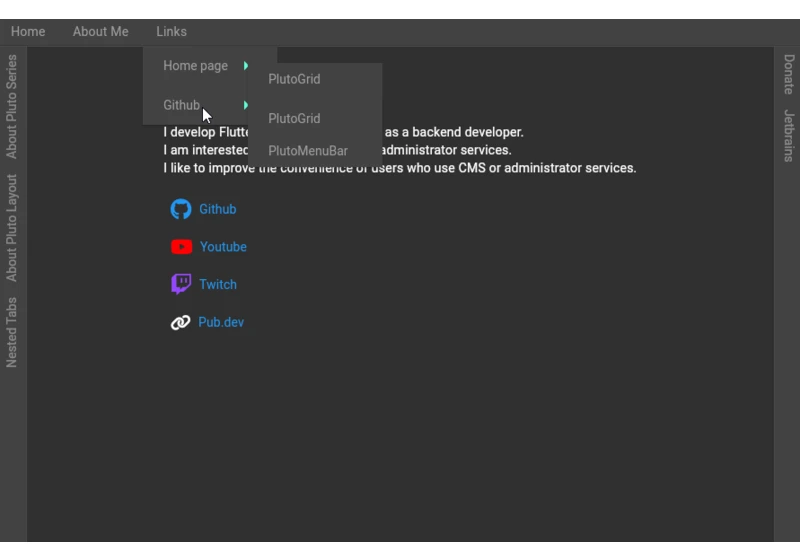
Task: Open the Pub.dev link
Action: 221,322
